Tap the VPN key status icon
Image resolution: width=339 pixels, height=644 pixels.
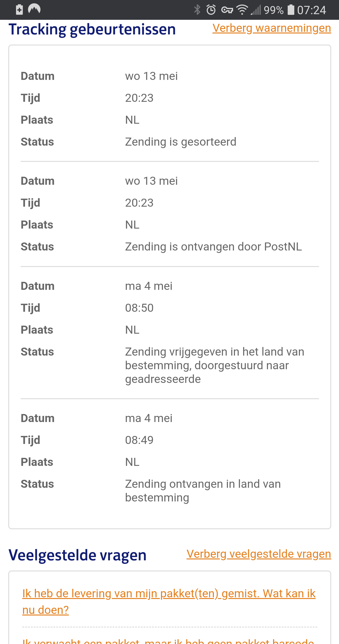click(x=227, y=10)
